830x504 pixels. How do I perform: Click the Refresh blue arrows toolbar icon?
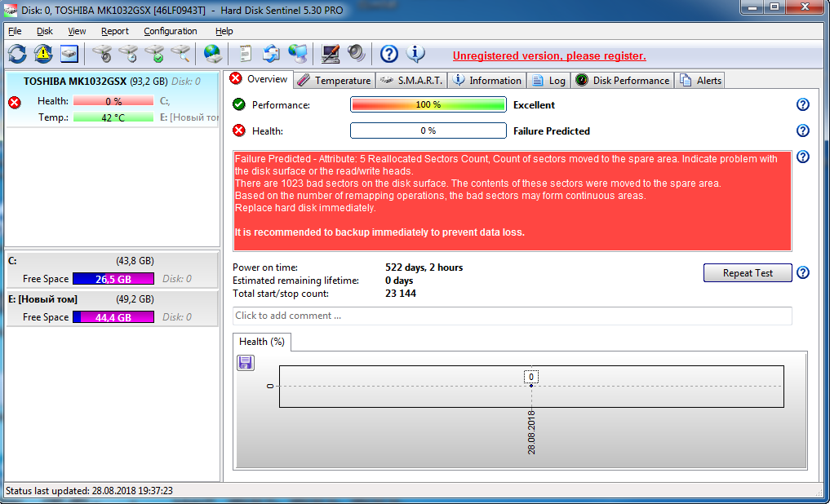17,53
